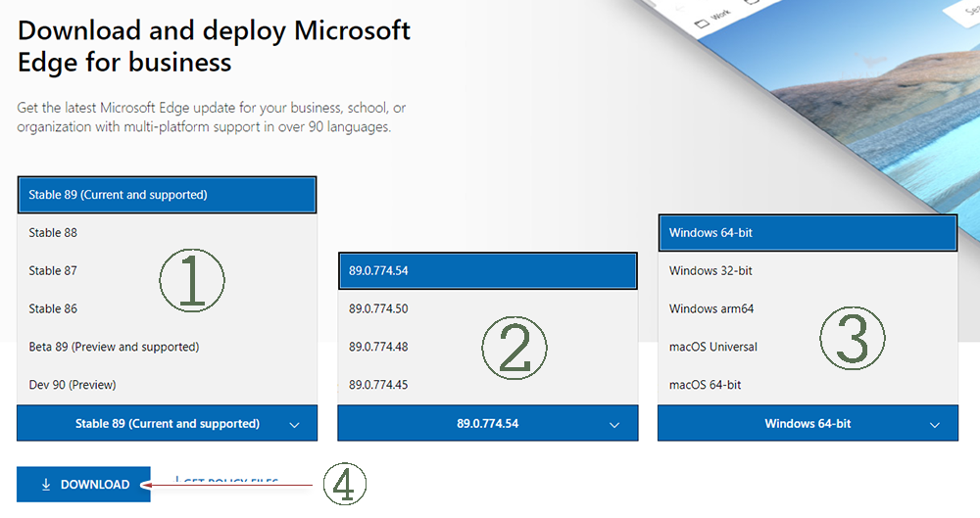Click the download arrow icon
This screenshot has height=518, width=980.
click(x=46, y=485)
